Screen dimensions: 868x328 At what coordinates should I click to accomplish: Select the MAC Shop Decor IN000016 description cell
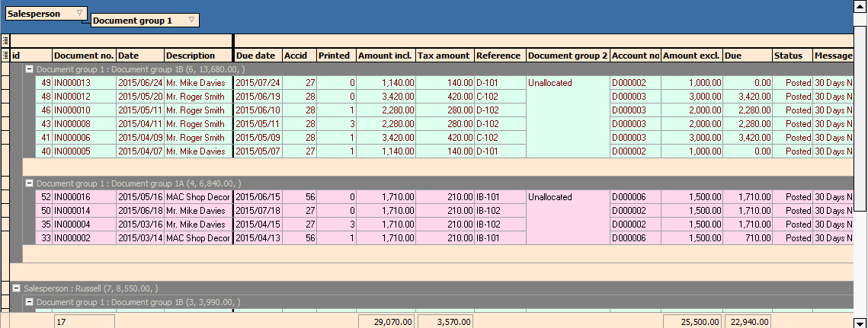pyautogui.click(x=197, y=197)
